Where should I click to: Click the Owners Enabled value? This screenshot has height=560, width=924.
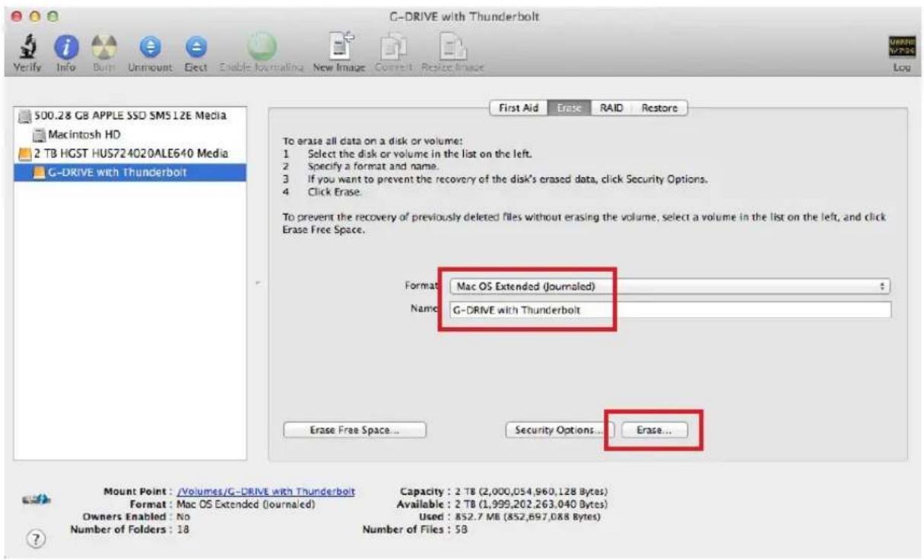[183, 517]
